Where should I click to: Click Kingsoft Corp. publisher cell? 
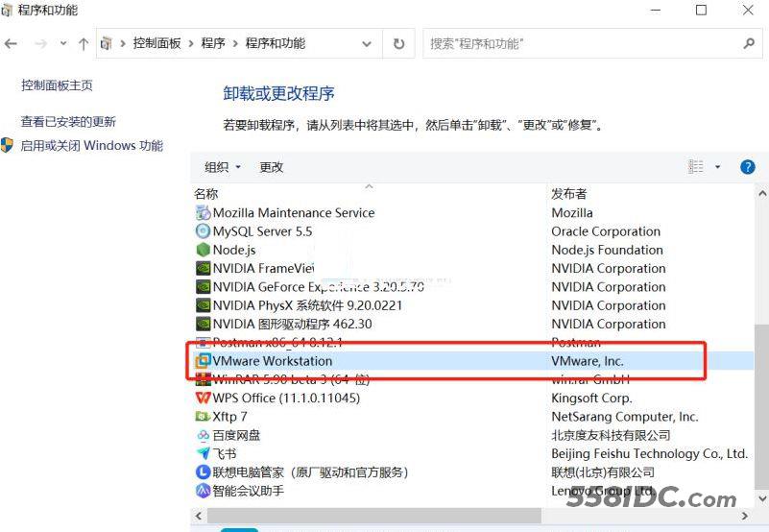point(591,398)
